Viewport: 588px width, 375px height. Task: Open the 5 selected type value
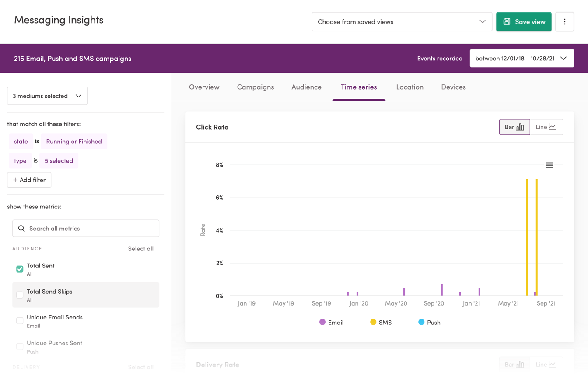point(59,160)
